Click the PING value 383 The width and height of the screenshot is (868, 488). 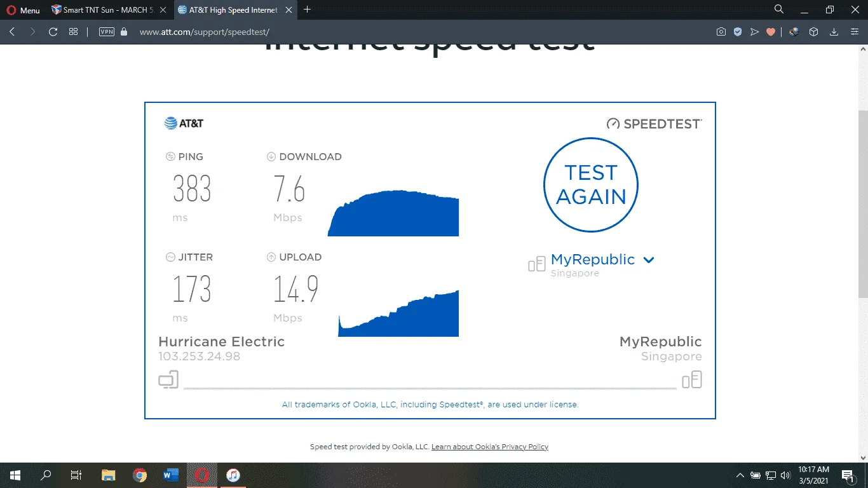point(192,189)
